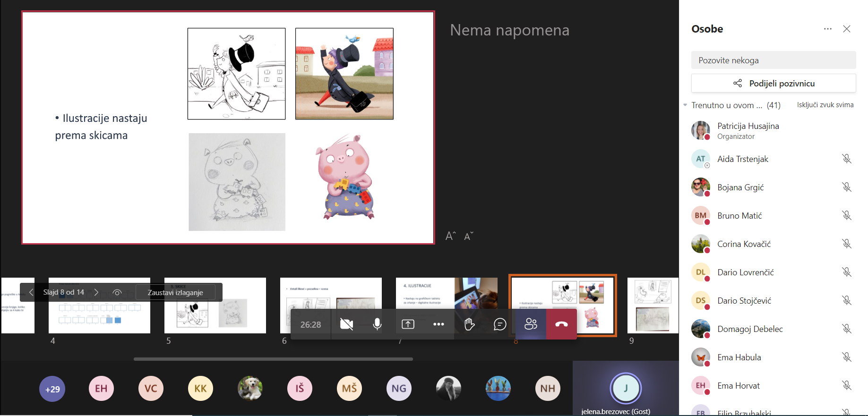This screenshot has width=868, height=416.
Task: Select Bojana Grgić's profile photo
Action: point(701,187)
